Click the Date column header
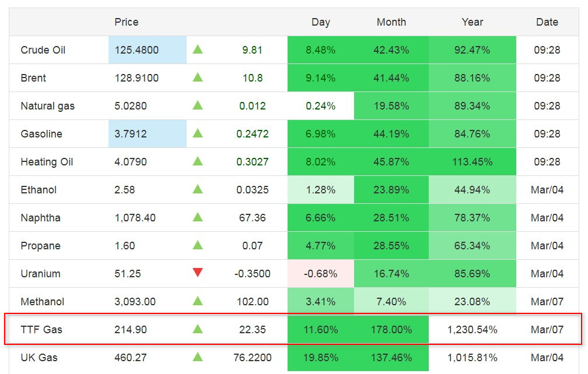This screenshot has height=374, width=588. 547,22
